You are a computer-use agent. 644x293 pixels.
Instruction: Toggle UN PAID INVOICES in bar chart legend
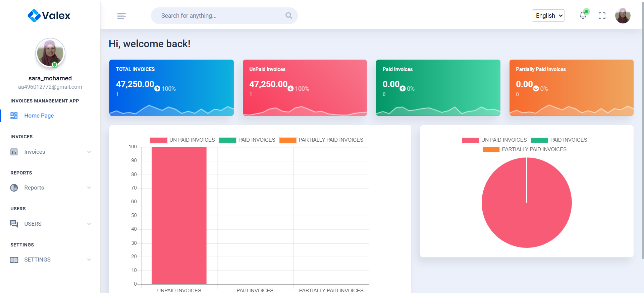pos(182,140)
